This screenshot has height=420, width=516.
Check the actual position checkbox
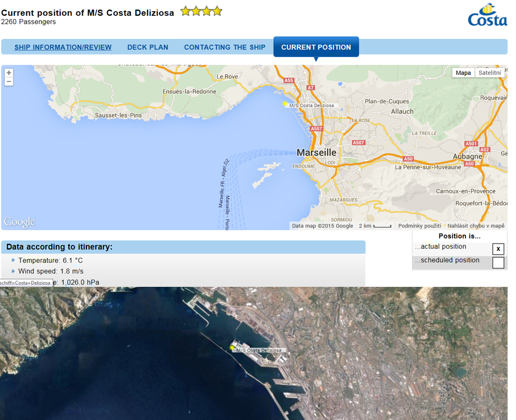(498, 249)
